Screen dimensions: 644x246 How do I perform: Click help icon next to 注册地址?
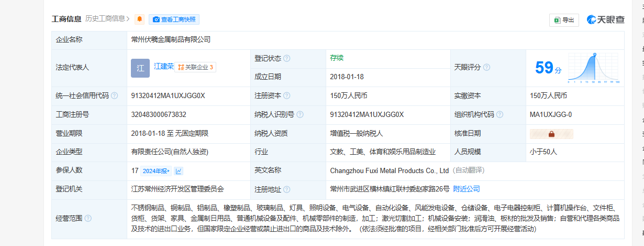click(287, 189)
